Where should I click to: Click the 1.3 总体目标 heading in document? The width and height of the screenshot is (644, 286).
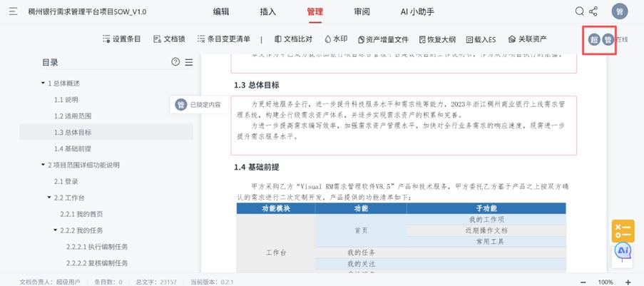257,86
